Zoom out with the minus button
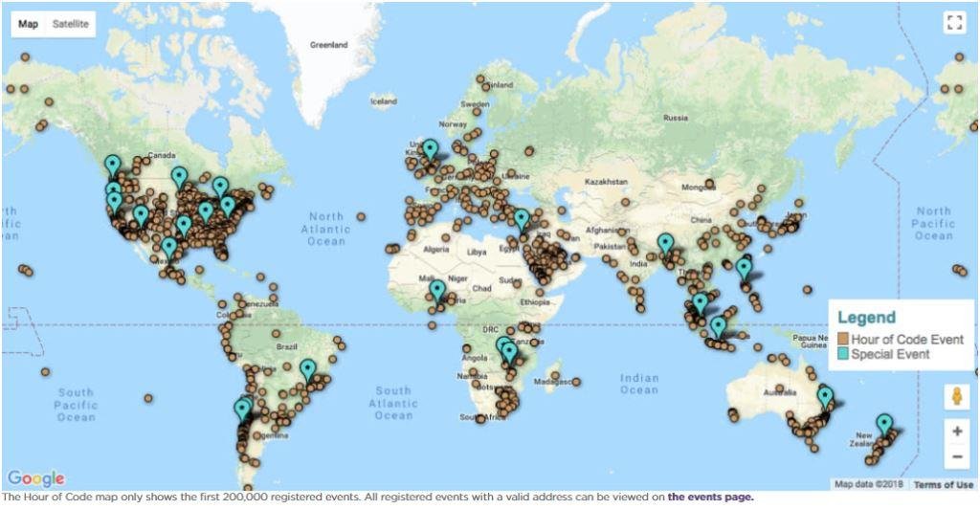 coord(956,456)
